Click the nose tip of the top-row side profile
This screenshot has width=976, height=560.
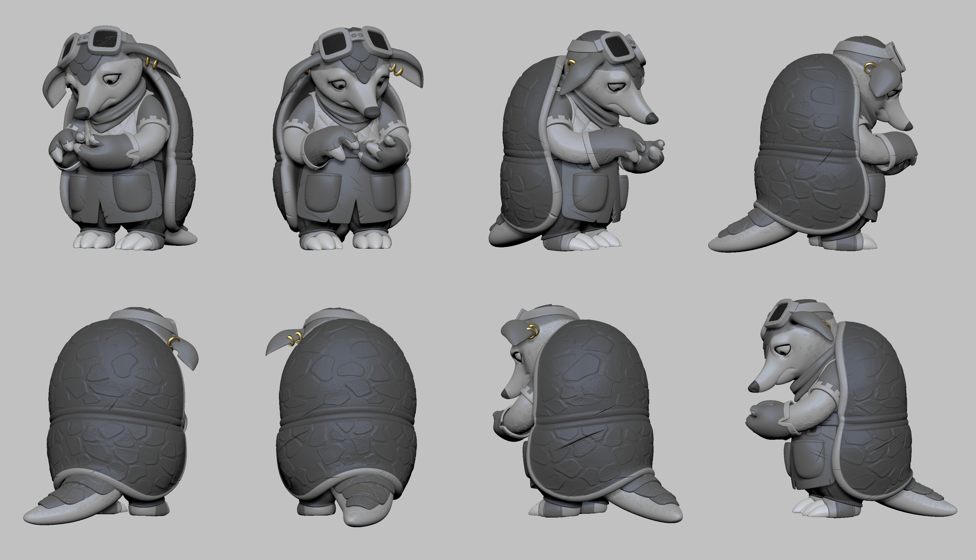[652, 118]
